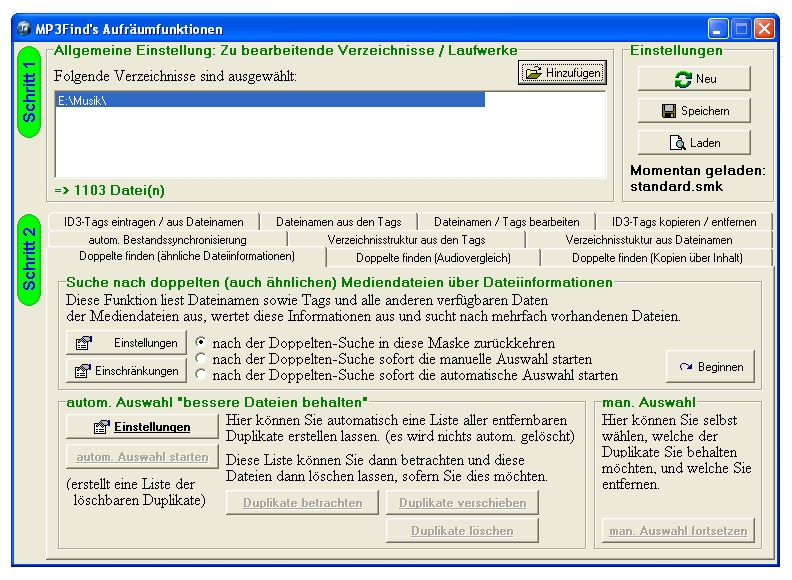
Task: Minimize the MP3Find window
Action: point(718,29)
